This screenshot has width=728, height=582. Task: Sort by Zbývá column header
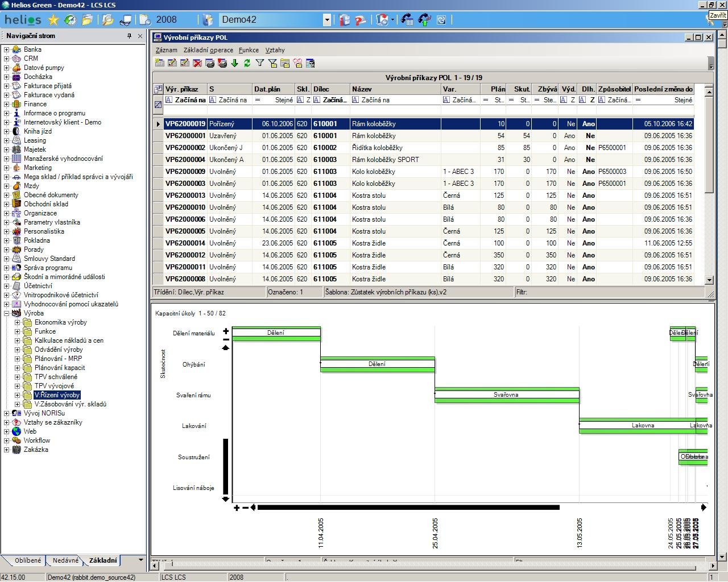pyautogui.click(x=547, y=89)
